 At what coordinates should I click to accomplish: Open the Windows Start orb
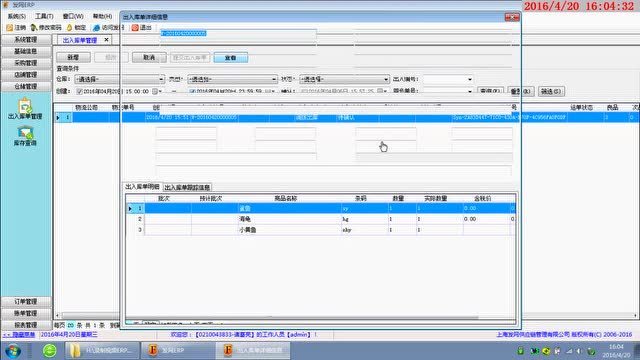tap(13, 351)
